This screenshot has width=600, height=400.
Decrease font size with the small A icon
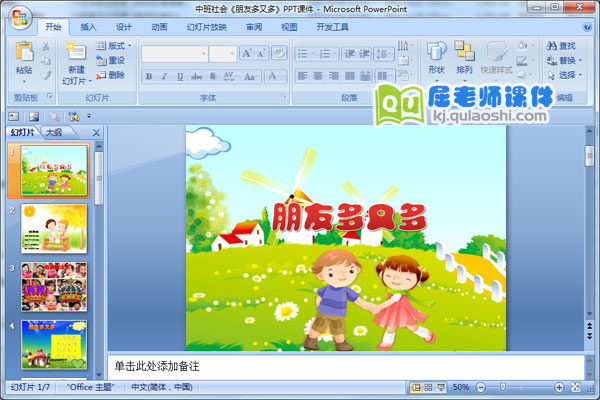point(261,53)
